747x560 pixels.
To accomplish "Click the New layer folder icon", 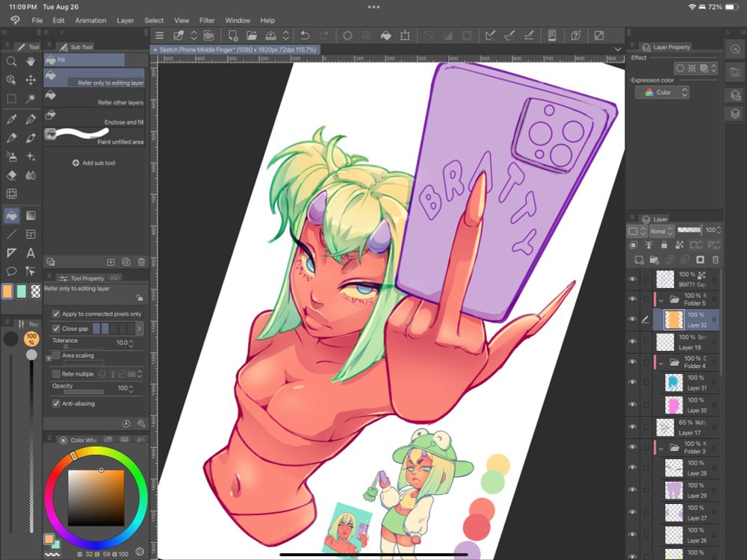I will click(654, 260).
